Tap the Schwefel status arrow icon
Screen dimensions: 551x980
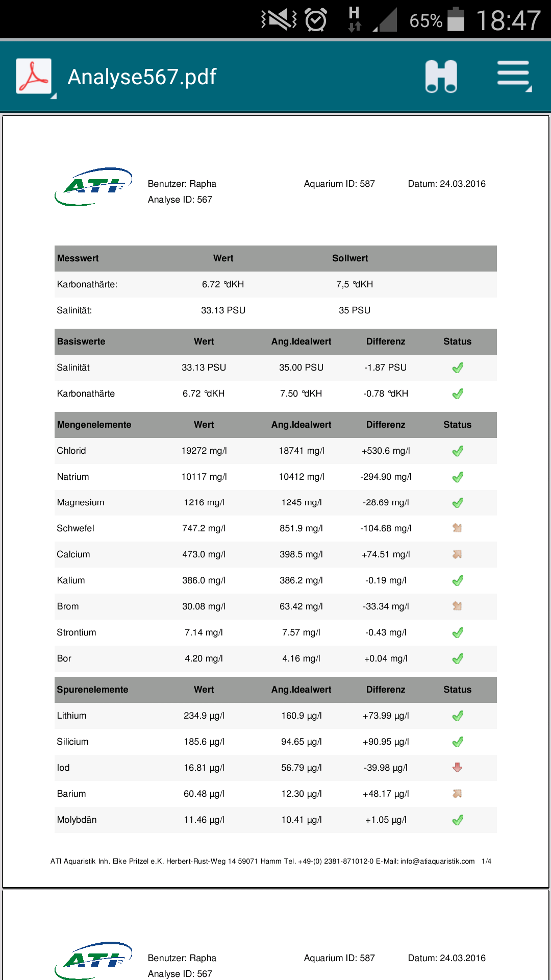point(457,528)
